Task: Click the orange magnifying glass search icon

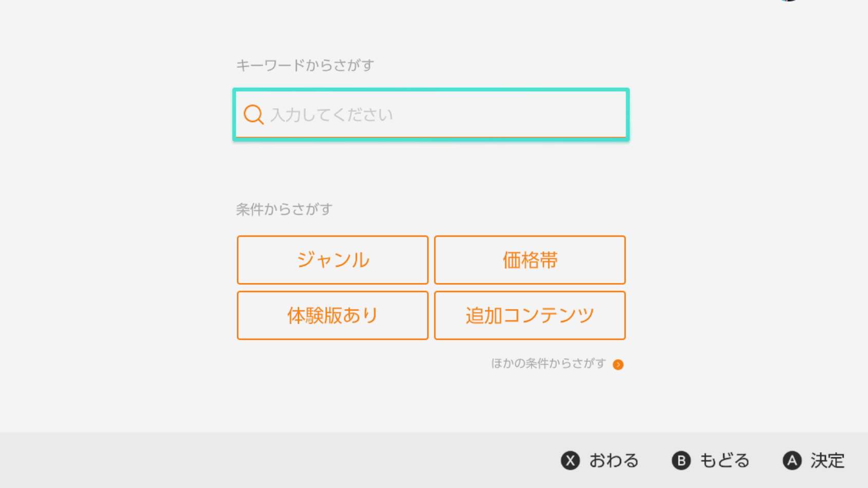Action: (x=253, y=114)
